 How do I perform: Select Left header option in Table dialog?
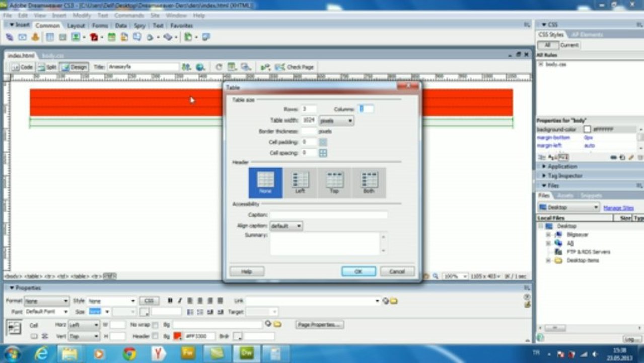pos(300,183)
